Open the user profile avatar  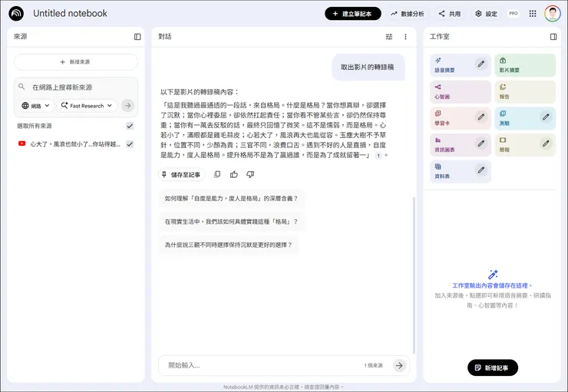tap(552, 14)
